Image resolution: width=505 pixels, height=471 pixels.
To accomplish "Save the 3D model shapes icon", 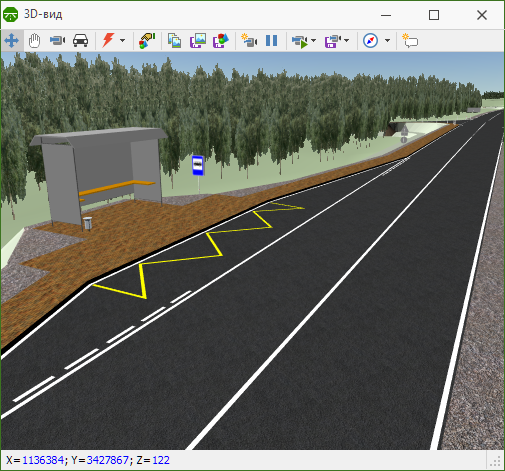I will (221, 41).
